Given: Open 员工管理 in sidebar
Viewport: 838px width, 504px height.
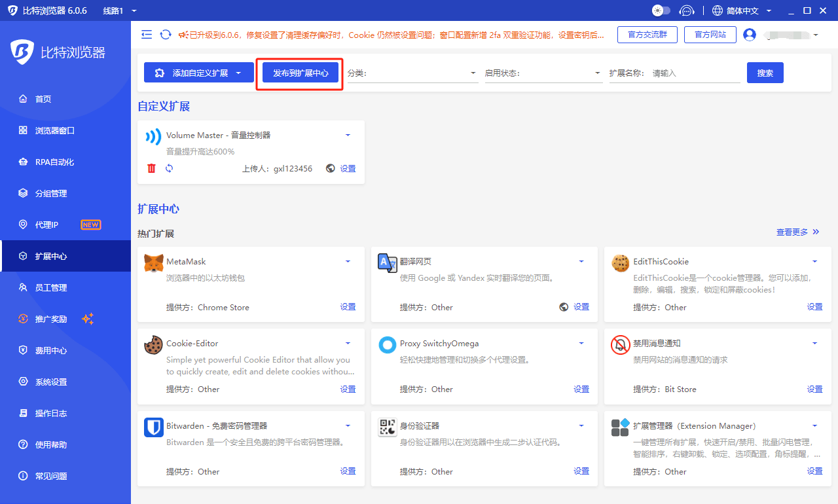Looking at the screenshot, I should point(65,287).
